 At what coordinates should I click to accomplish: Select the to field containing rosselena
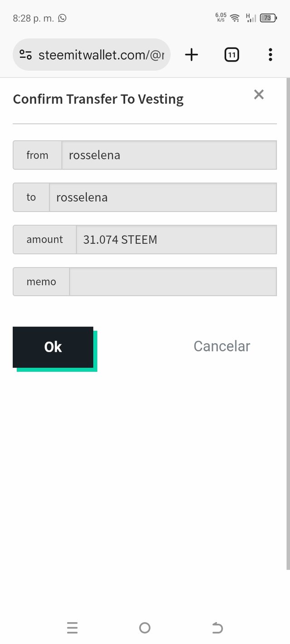163,197
